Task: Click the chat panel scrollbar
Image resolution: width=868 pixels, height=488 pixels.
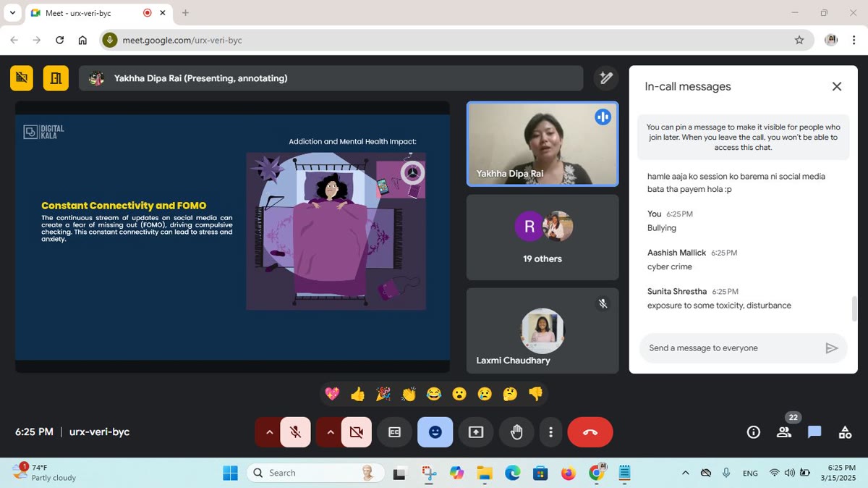Action: [854, 309]
